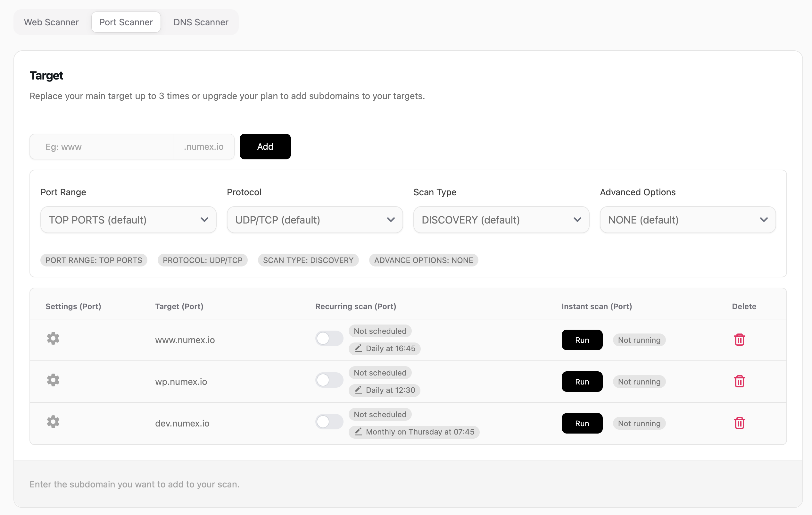Open the Port Range dropdown
Screen dimensions: 812x515
pyautogui.click(x=128, y=220)
